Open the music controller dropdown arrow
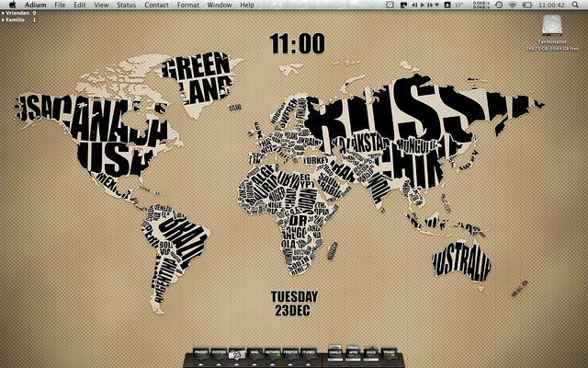The image size is (588, 368). tap(437, 5)
